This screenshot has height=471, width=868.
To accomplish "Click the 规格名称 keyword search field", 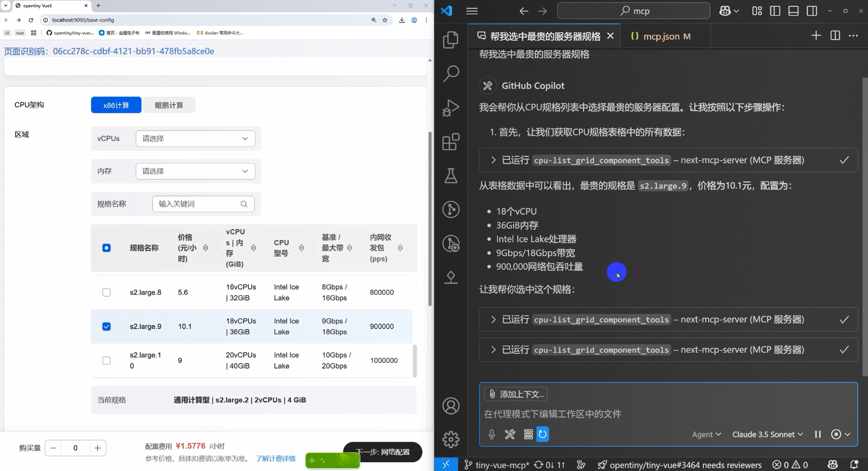I will (x=198, y=204).
